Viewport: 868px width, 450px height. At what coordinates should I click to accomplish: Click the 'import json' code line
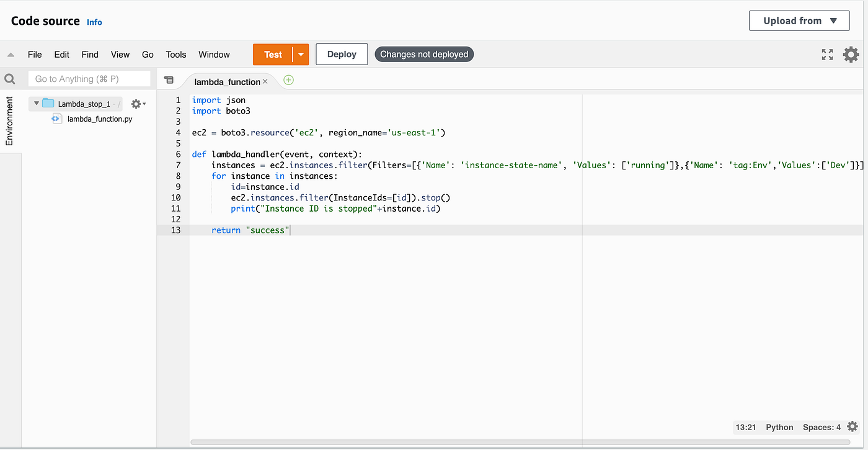click(x=219, y=100)
